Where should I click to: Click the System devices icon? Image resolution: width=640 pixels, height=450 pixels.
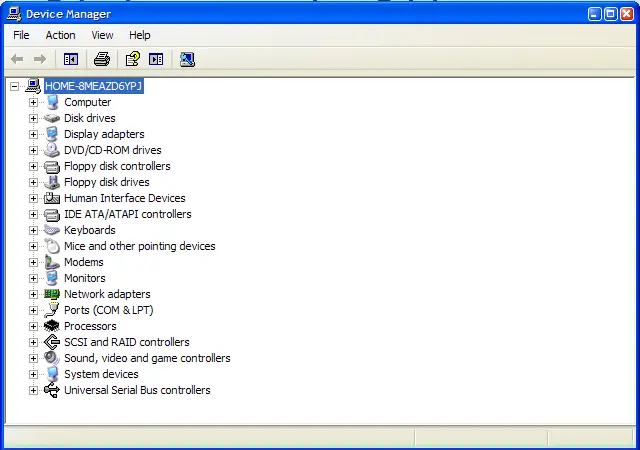52,374
